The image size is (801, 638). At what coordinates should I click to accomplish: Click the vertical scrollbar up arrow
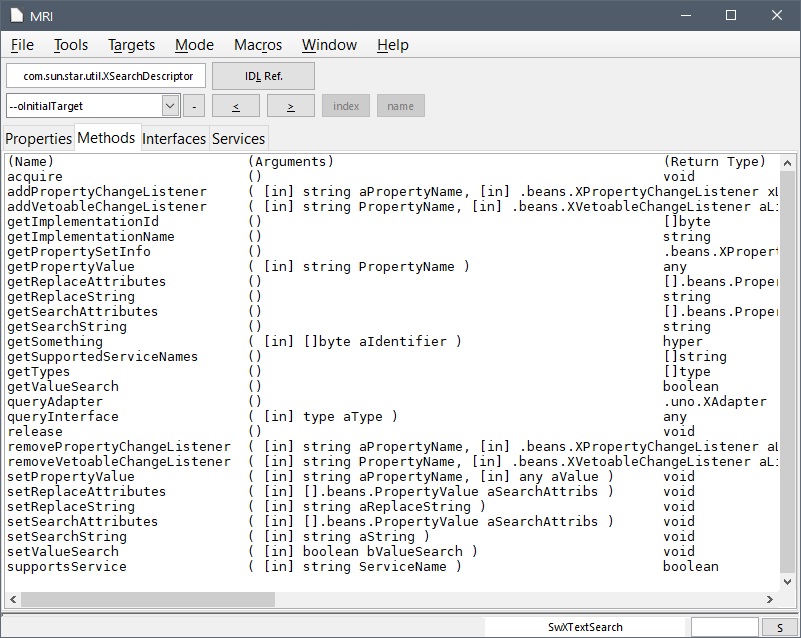pyautogui.click(x=787, y=163)
